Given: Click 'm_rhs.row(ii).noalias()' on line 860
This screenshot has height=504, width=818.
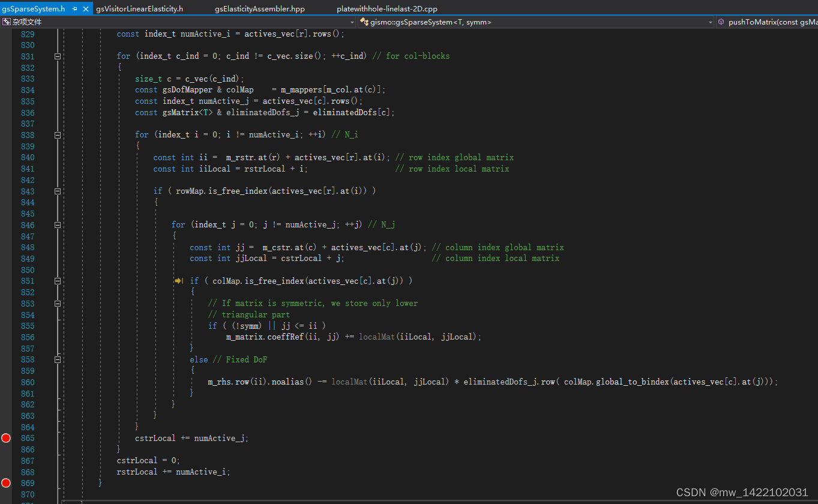Looking at the screenshot, I should [260, 382].
